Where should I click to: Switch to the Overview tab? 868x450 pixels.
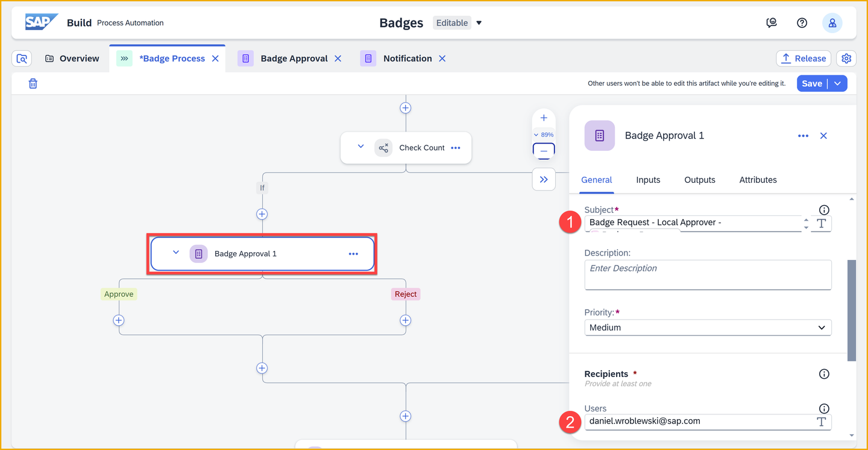(72, 59)
